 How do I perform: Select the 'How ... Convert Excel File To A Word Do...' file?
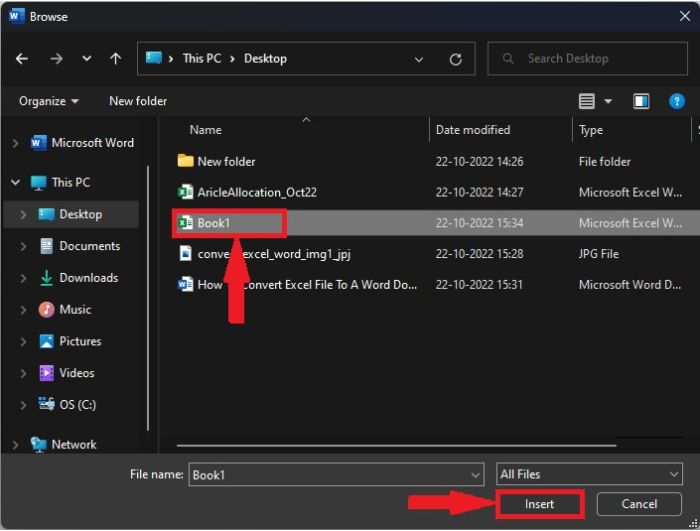[x=307, y=285]
